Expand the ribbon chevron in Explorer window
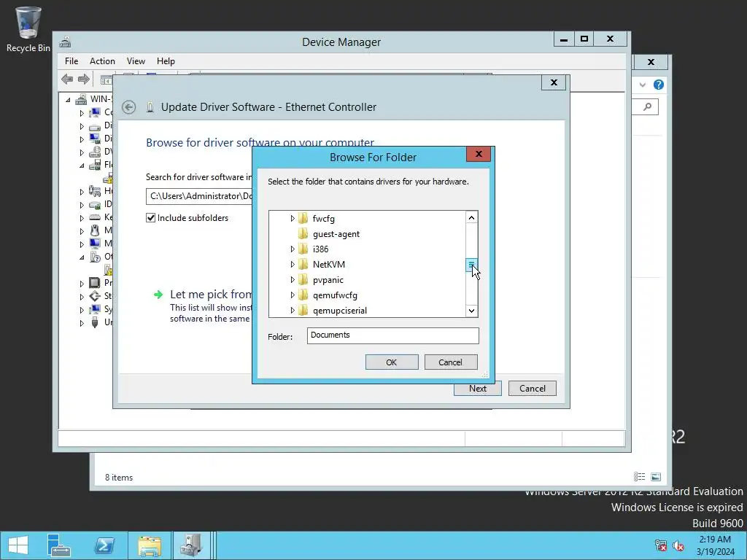 [x=643, y=85]
